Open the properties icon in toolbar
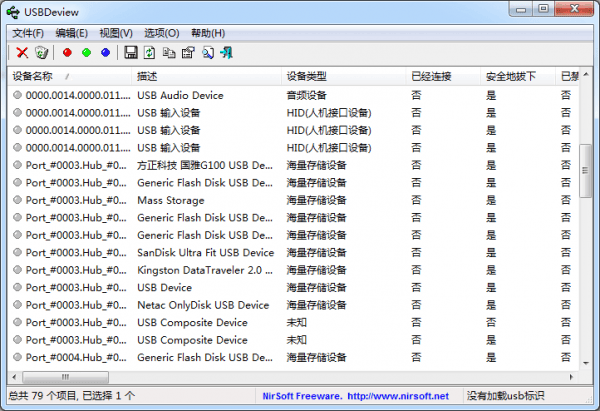The width and height of the screenshot is (600, 411). tap(188, 52)
